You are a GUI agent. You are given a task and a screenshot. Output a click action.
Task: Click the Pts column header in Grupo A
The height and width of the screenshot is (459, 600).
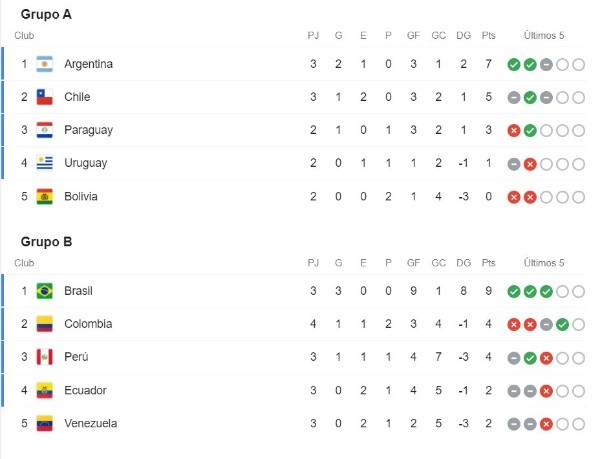point(488,36)
